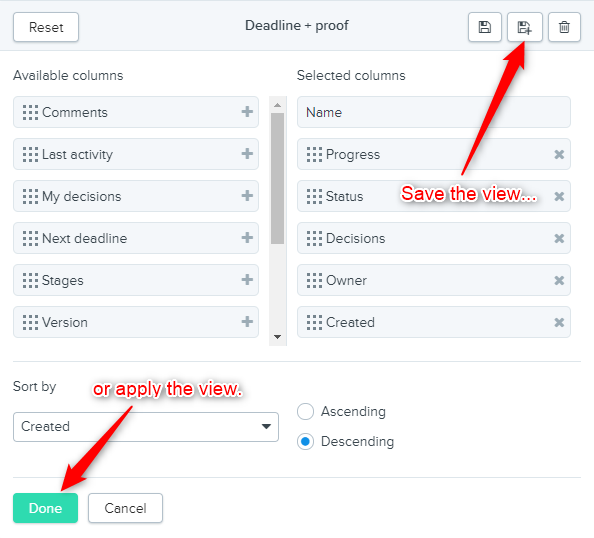Viewport: 594px width, 538px height.
Task: Remove the Status column with its X
Action: [559, 197]
